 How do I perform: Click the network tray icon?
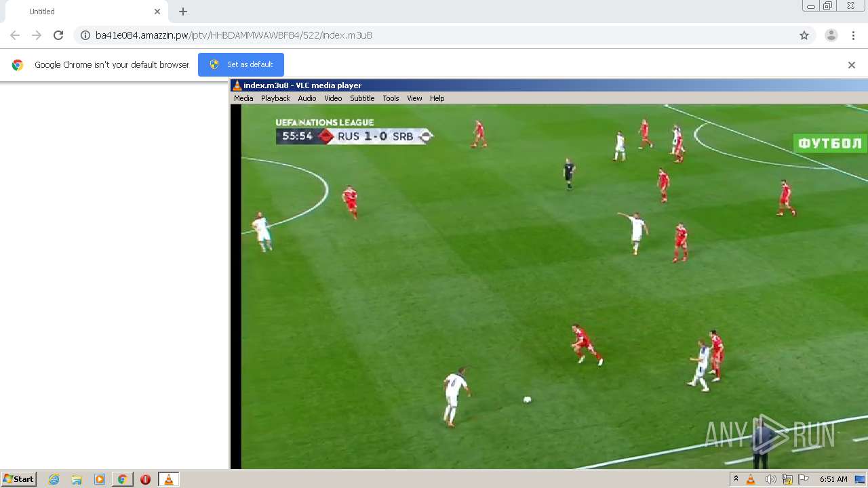coord(787,479)
